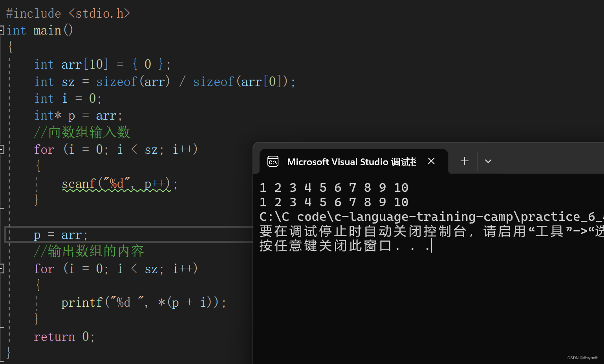This screenshot has height=364, width=604.
Task: Open a new terminal tab with plus
Action: (465, 161)
